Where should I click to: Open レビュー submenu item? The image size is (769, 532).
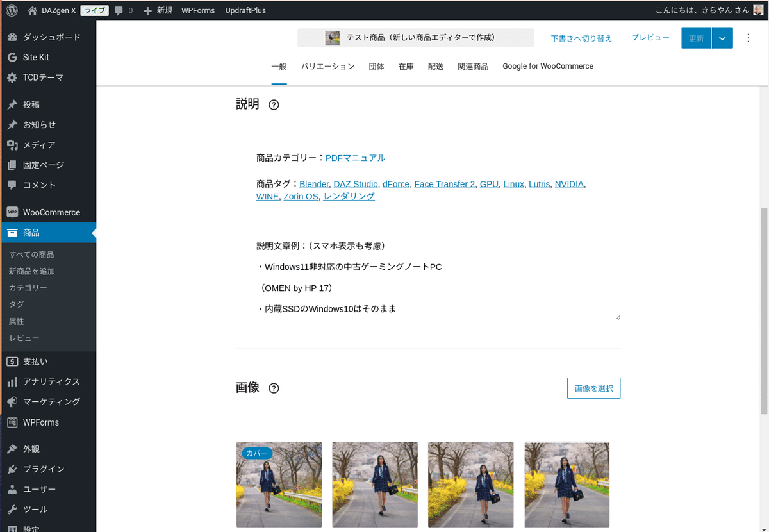pos(24,338)
